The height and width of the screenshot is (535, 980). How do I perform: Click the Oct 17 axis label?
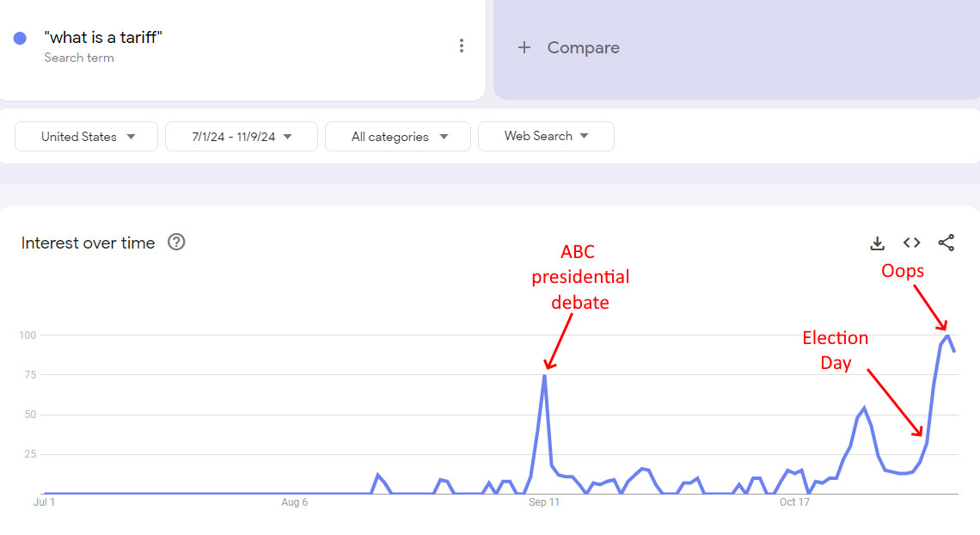(794, 501)
